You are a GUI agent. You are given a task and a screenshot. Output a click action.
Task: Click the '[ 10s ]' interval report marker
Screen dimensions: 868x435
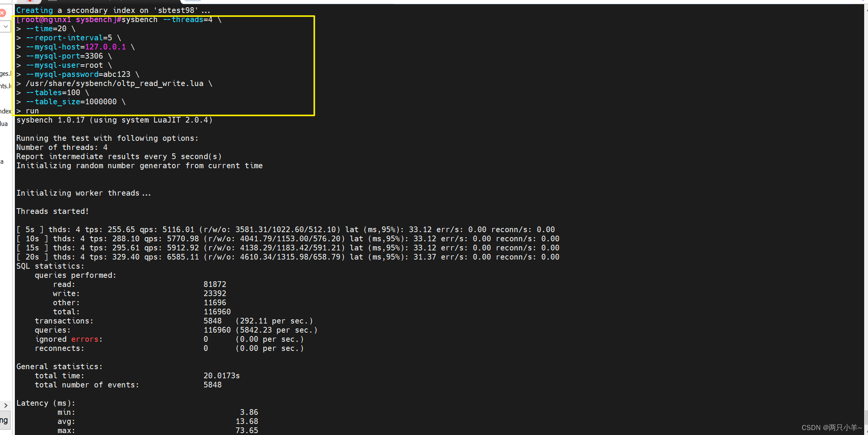coord(32,239)
